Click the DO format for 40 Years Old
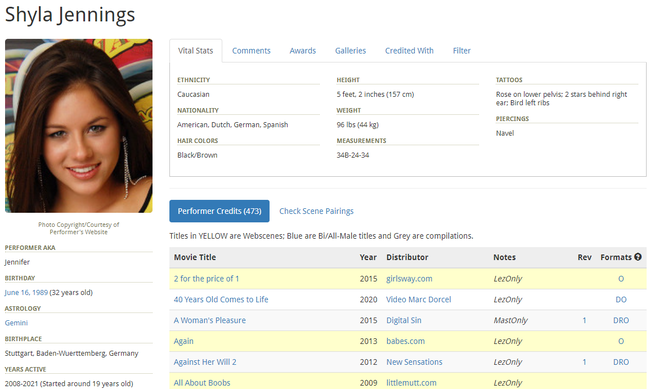 coord(621,299)
